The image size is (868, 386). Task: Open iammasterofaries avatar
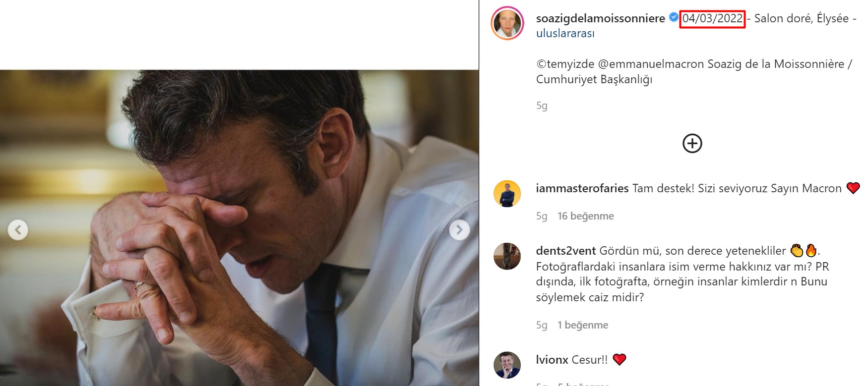(507, 194)
